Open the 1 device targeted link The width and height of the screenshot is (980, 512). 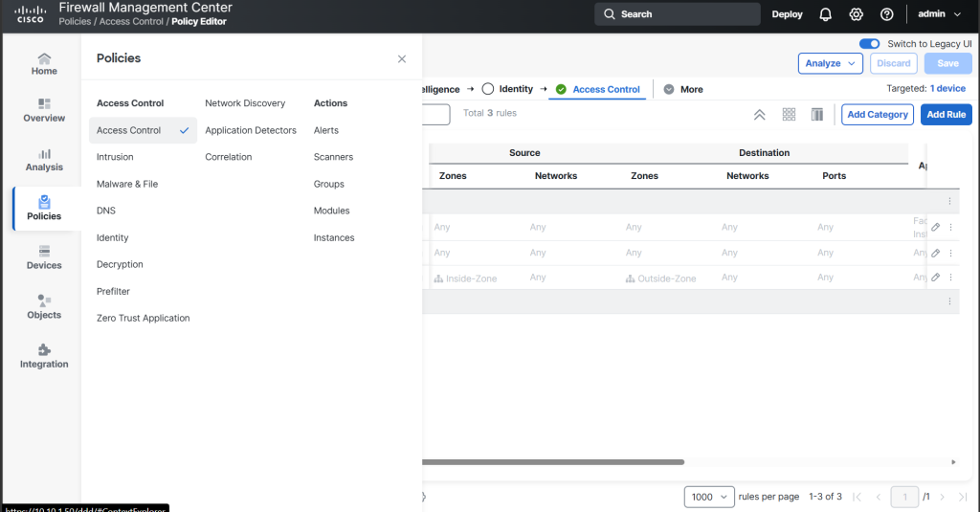coord(947,89)
